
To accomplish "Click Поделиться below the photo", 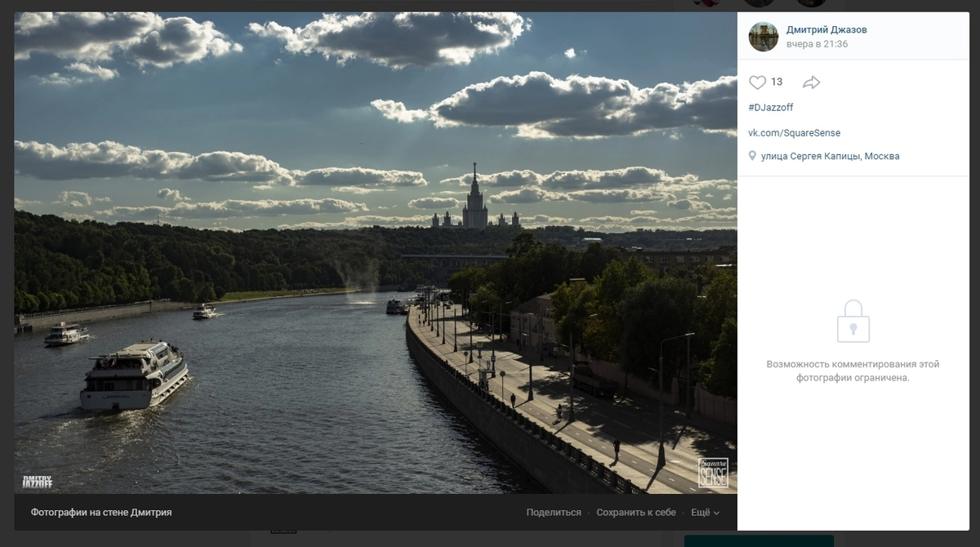I will coord(554,513).
